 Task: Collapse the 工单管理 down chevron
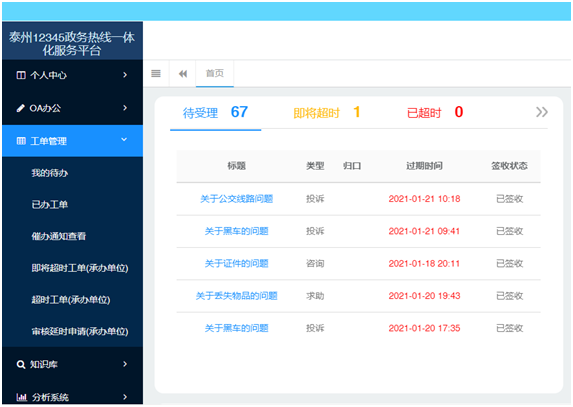coord(124,140)
